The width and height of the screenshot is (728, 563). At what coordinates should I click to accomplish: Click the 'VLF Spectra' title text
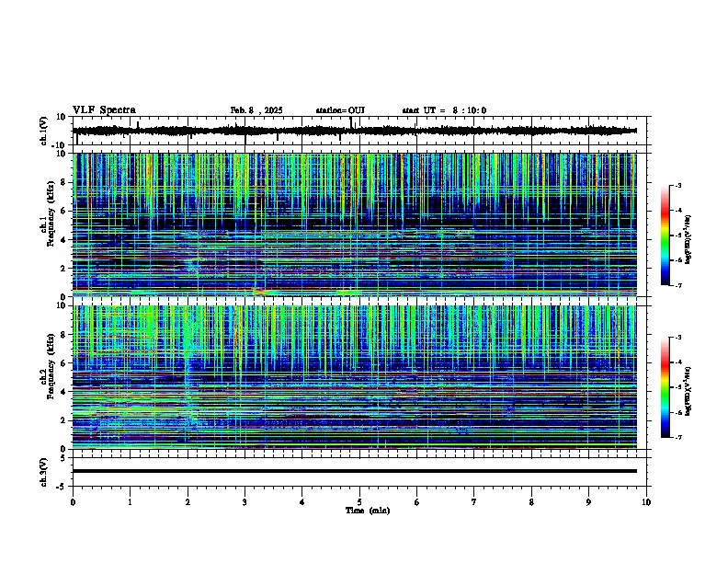[104, 110]
